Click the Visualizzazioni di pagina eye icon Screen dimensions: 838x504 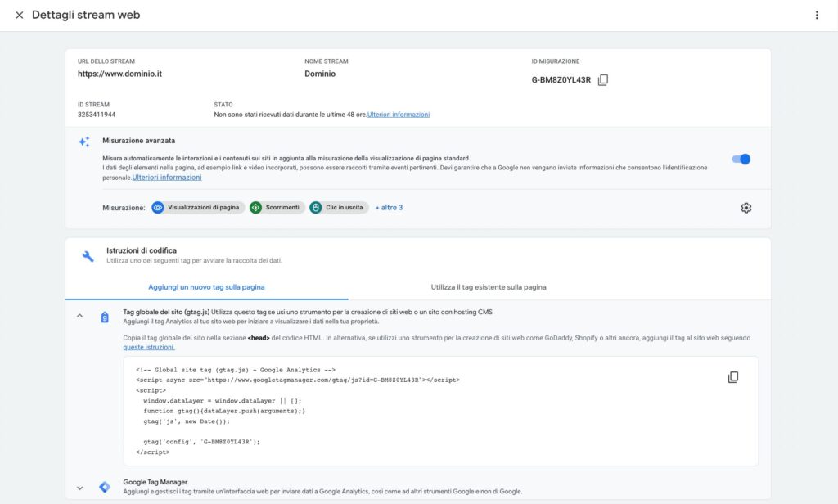158,207
